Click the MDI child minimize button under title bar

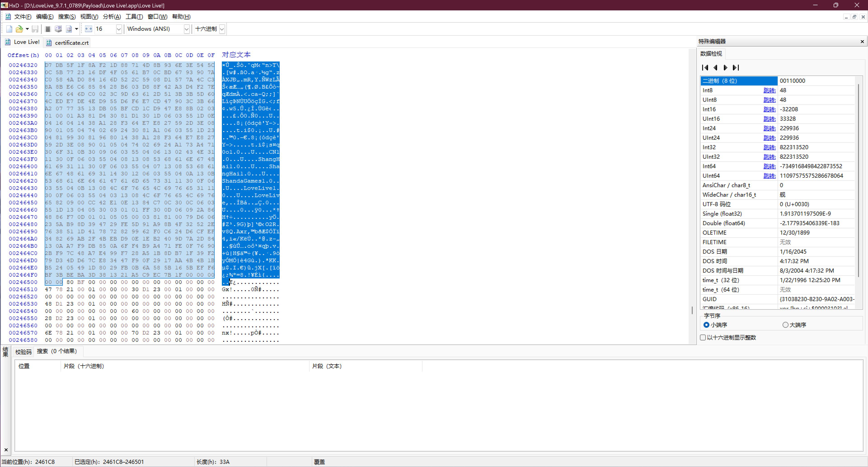846,17
